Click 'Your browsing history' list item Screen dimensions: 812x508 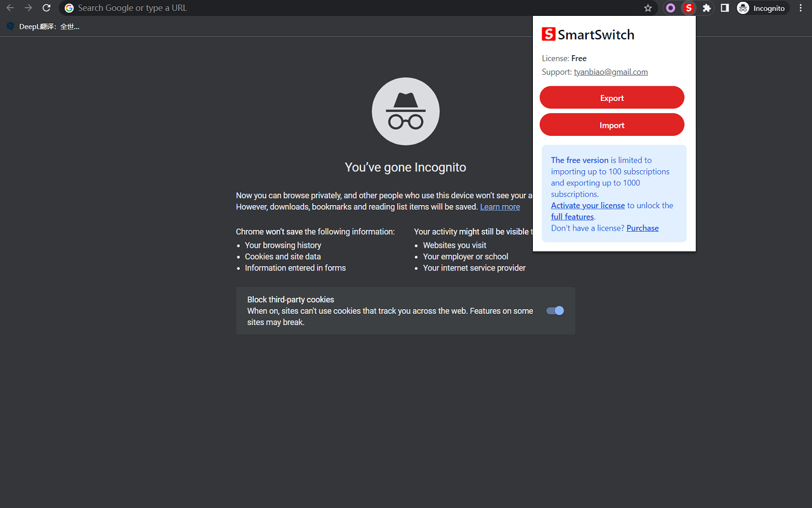283,245
